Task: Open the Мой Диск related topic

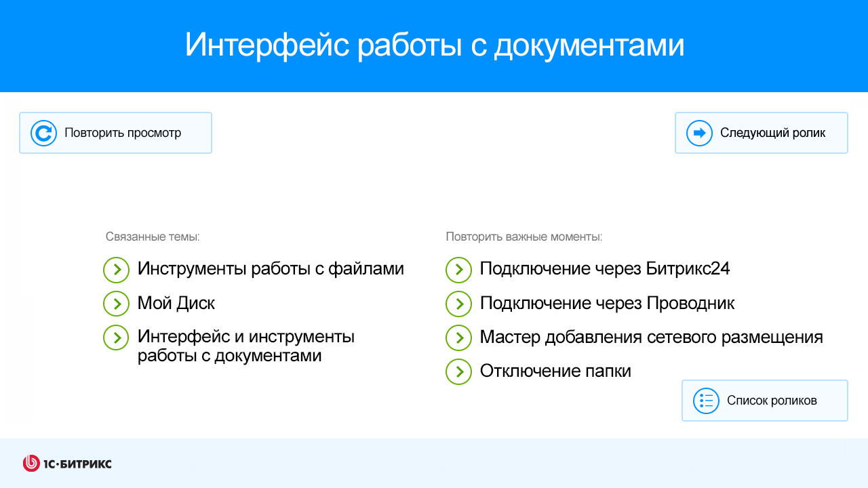Action: [176, 303]
